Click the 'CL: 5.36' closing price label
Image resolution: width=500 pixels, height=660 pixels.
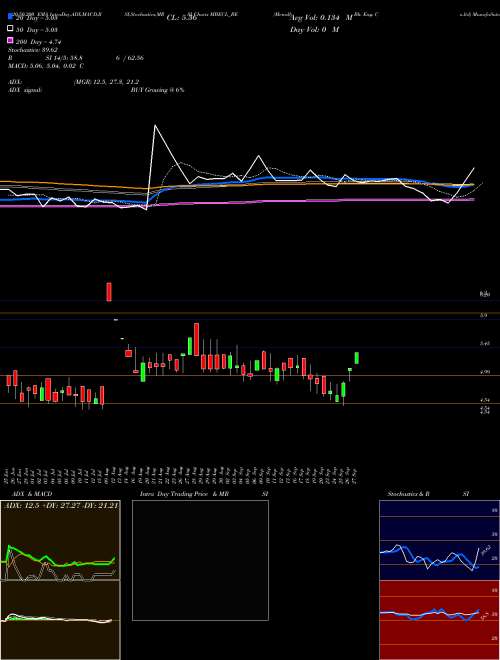coord(181,18)
